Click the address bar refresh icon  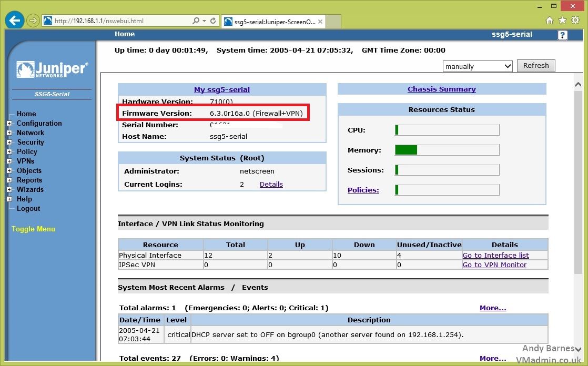click(213, 21)
